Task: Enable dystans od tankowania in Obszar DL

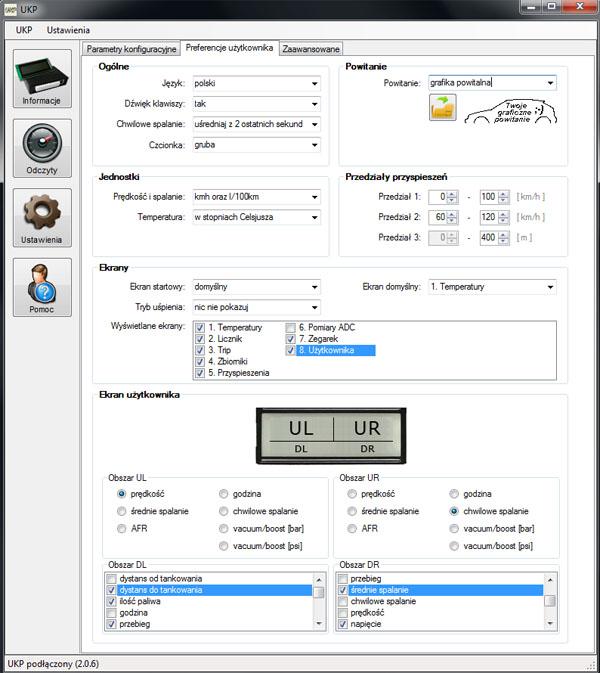Action: click(111, 579)
